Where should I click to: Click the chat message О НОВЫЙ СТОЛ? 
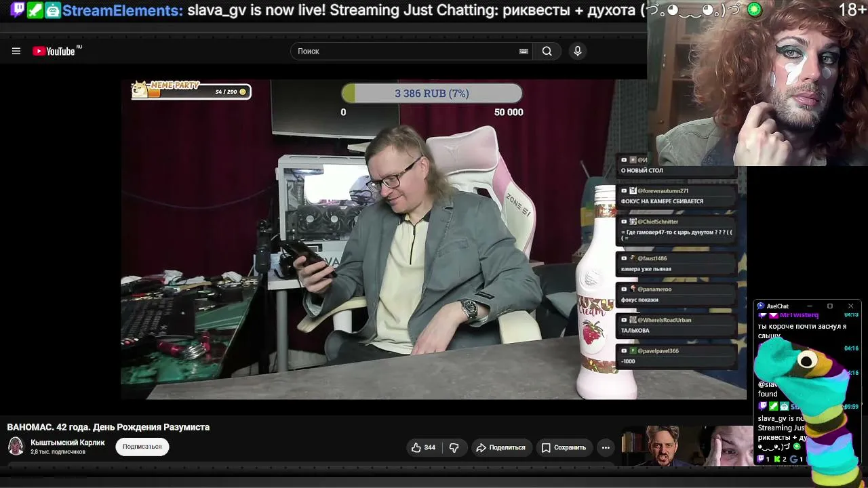click(x=642, y=171)
